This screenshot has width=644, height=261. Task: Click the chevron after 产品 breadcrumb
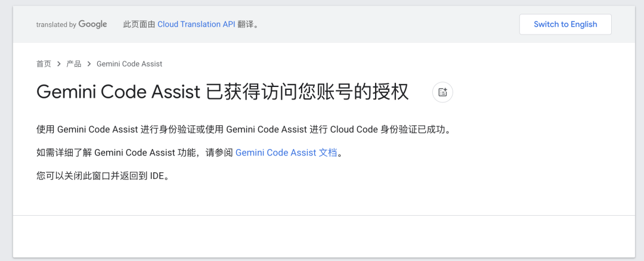[x=89, y=64]
